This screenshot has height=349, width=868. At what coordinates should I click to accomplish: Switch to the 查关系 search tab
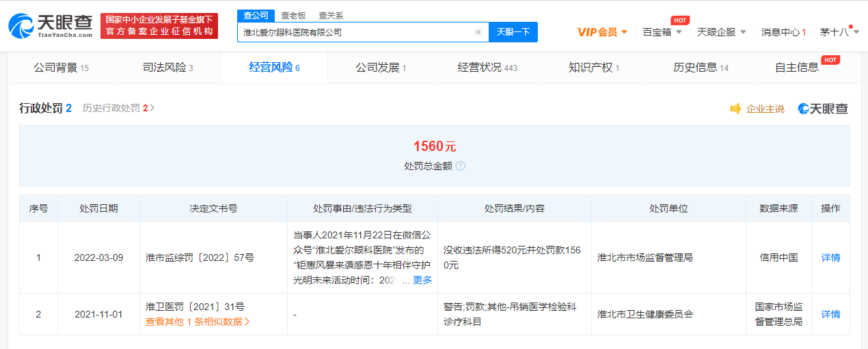[331, 15]
